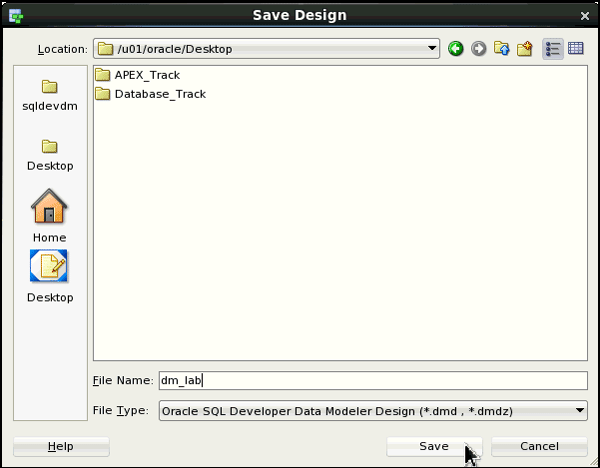Create a new folder icon
Screen dimensions: 600x468
(525, 49)
